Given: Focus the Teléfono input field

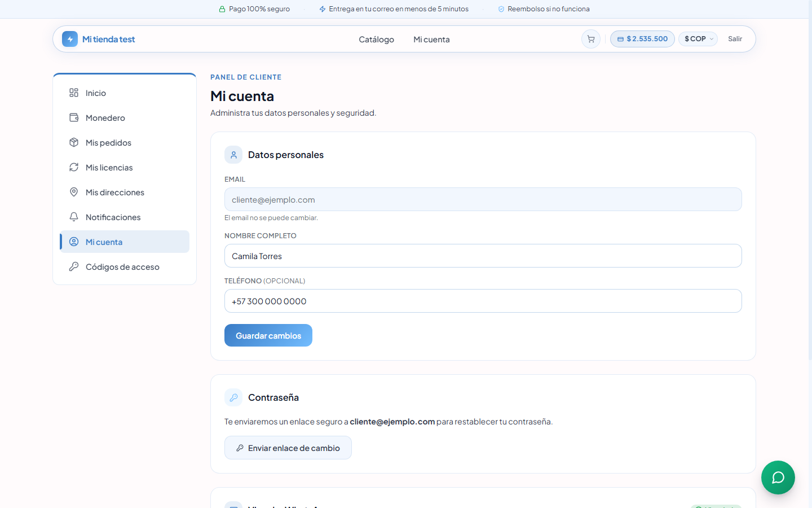Looking at the screenshot, I should 483,301.
